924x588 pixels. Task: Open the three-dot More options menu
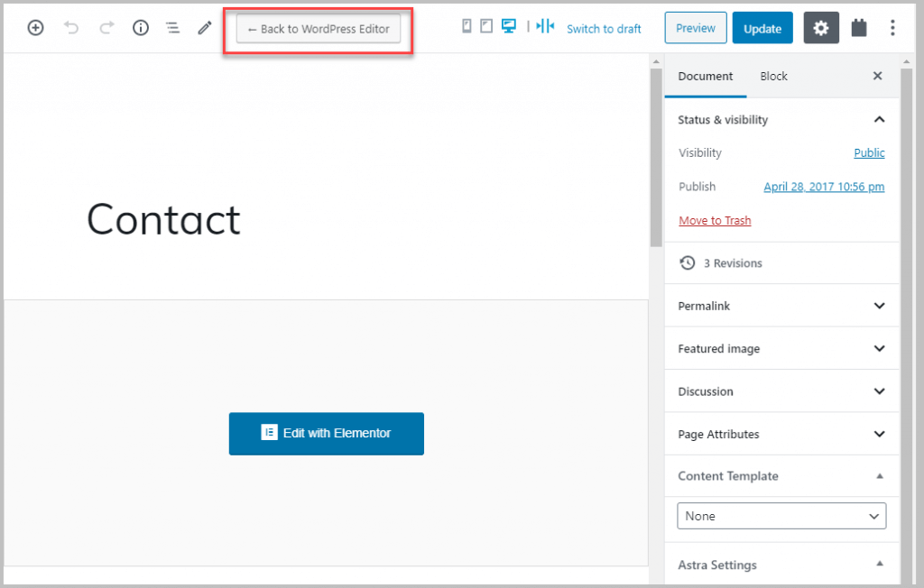pos(892,28)
